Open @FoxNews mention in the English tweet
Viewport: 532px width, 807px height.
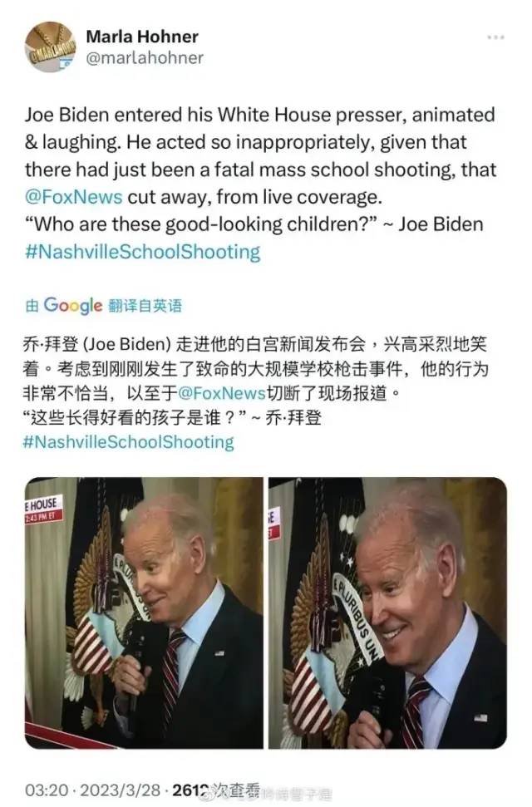click(x=74, y=197)
